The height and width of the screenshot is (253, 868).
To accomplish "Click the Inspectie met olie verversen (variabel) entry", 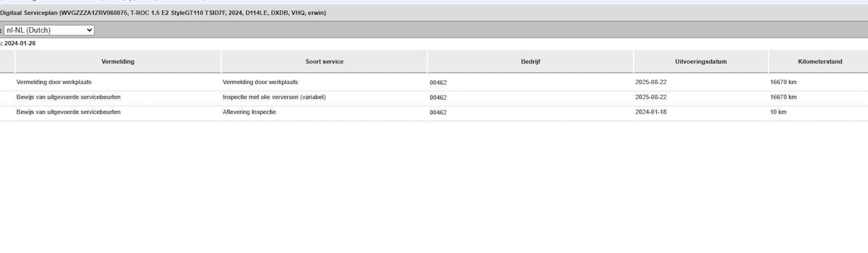I will tap(274, 97).
